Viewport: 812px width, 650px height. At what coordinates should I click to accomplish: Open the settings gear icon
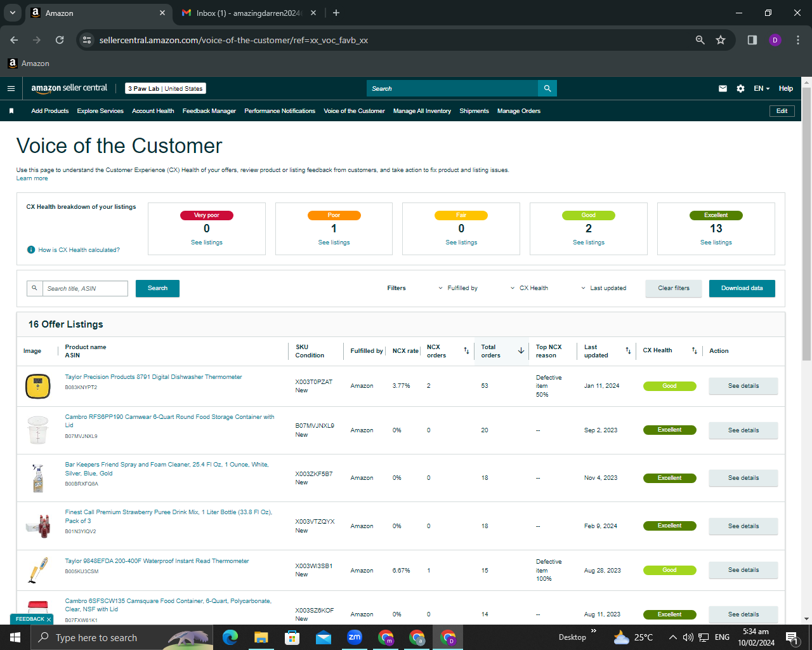(740, 88)
